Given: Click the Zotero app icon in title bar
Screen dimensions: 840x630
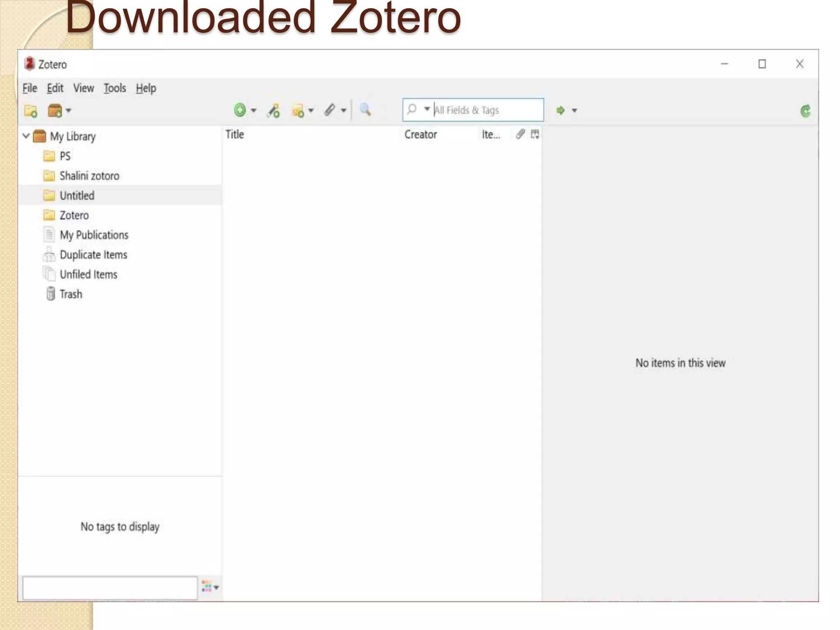Looking at the screenshot, I should click(29, 64).
